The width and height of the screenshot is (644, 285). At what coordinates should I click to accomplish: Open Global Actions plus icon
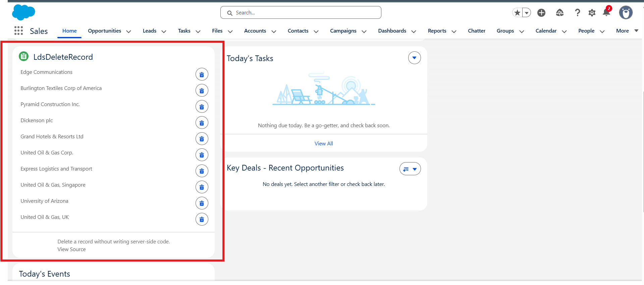coord(541,13)
